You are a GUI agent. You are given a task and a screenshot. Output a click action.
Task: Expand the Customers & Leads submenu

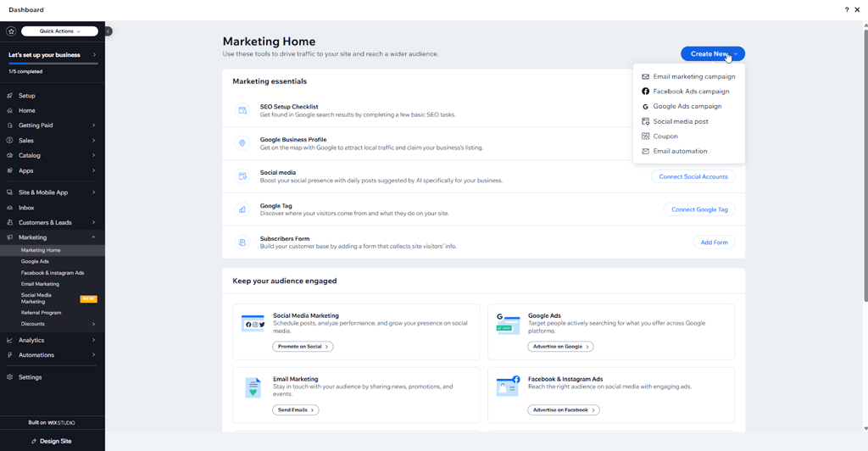[93, 222]
